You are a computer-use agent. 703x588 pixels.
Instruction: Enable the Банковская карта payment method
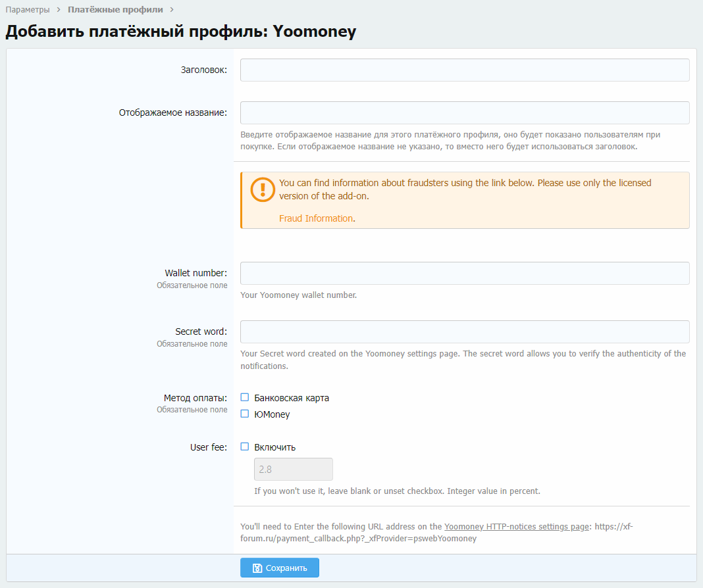tap(245, 397)
